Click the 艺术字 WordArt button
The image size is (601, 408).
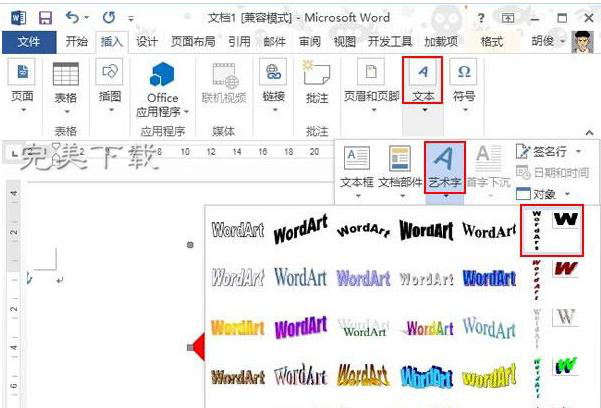pyautogui.click(x=445, y=171)
